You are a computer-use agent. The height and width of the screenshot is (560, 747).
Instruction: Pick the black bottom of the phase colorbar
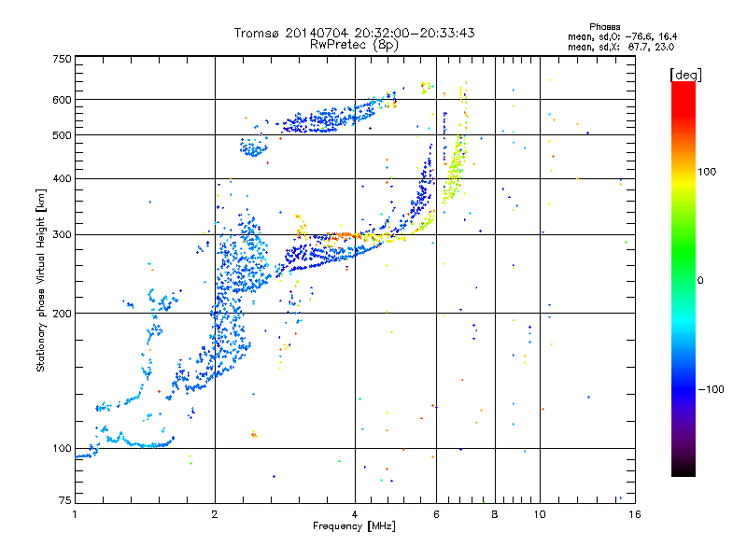coord(684,470)
